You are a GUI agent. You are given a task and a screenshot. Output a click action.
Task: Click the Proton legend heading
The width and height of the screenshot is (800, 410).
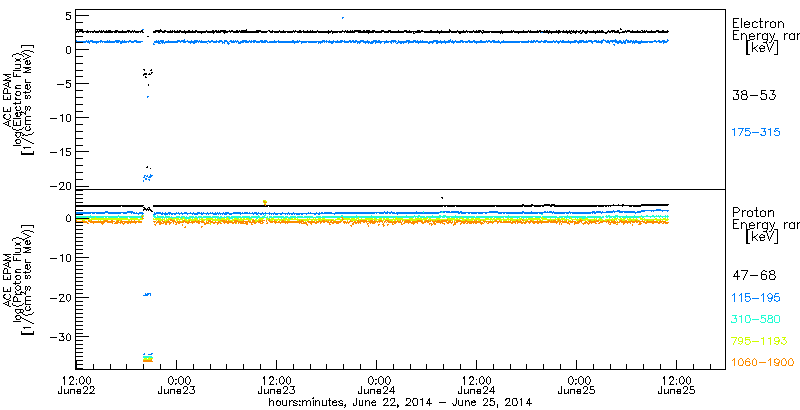(754, 212)
